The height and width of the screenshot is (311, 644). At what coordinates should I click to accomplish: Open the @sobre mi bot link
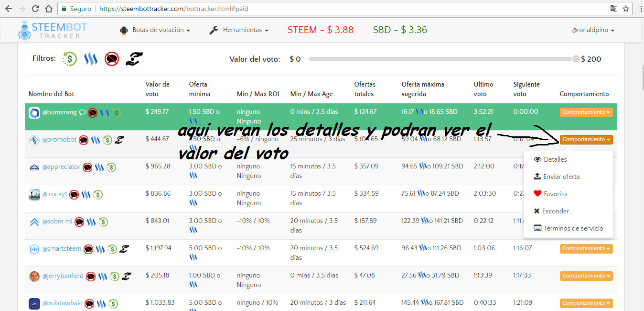pyautogui.click(x=57, y=222)
